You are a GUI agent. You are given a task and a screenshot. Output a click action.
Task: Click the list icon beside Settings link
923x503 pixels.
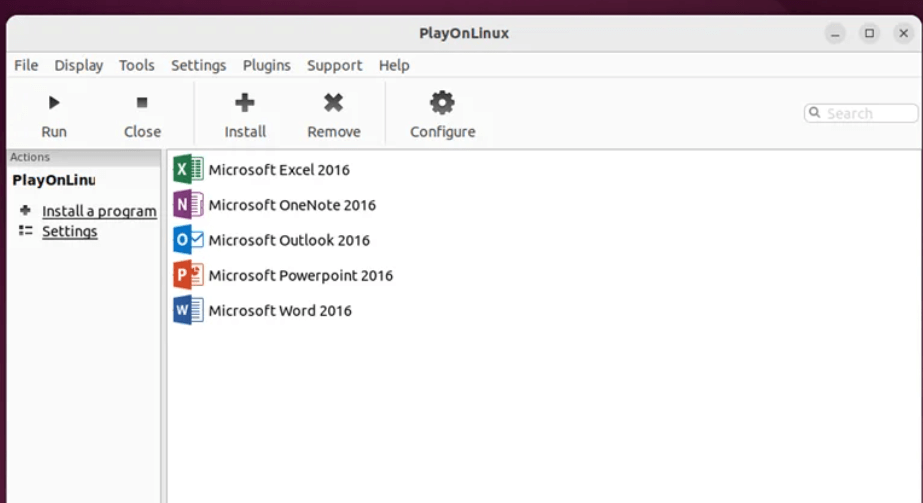pyautogui.click(x=25, y=231)
